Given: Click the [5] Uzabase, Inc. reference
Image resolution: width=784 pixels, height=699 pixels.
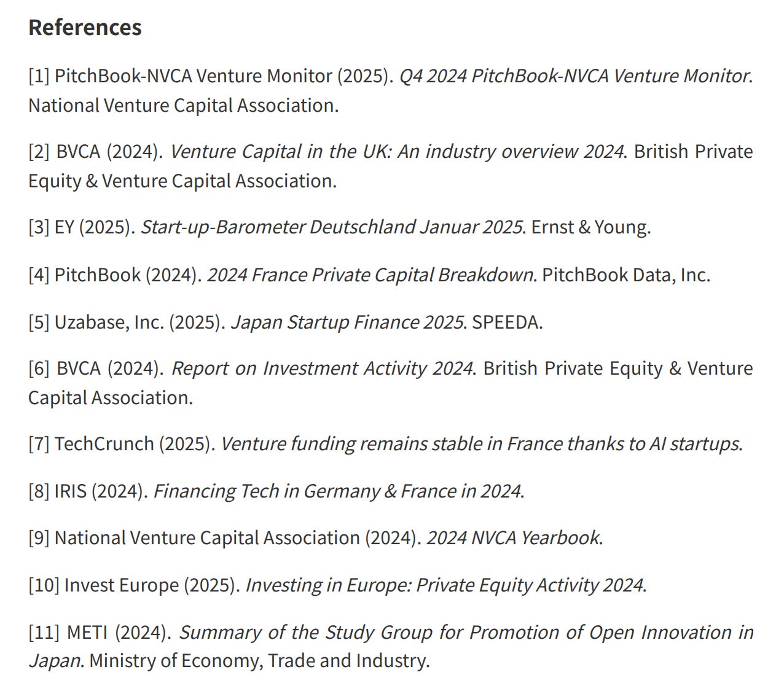Looking at the screenshot, I should coord(127,322).
